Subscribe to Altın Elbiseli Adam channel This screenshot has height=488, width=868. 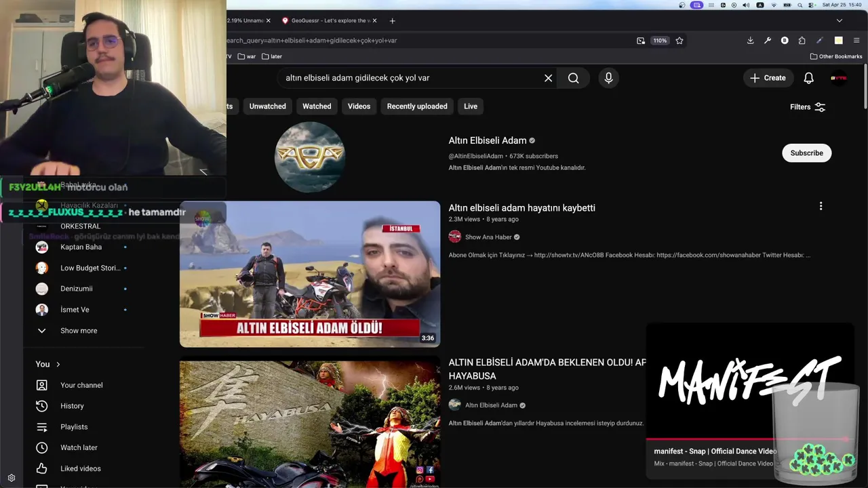[806, 153]
